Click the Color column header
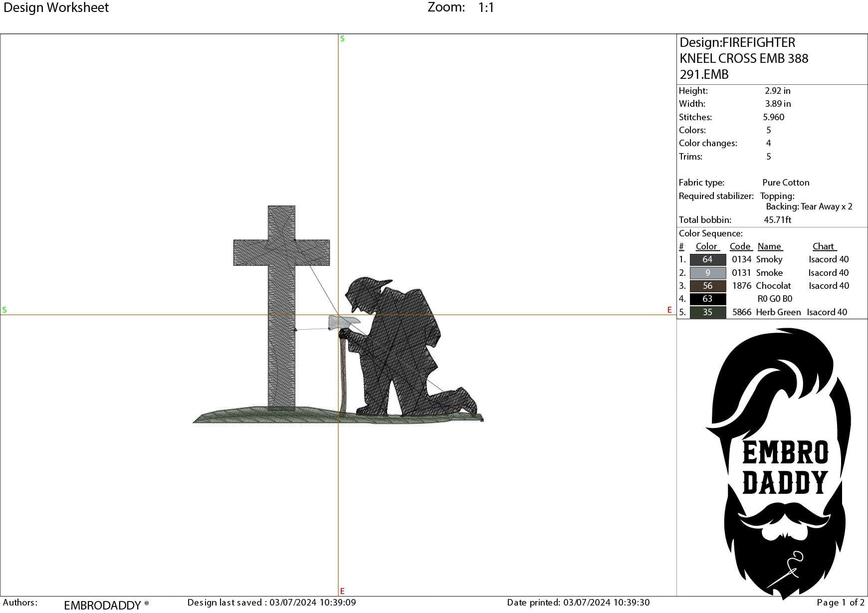Screen dimensions: 868x613 (x=707, y=246)
